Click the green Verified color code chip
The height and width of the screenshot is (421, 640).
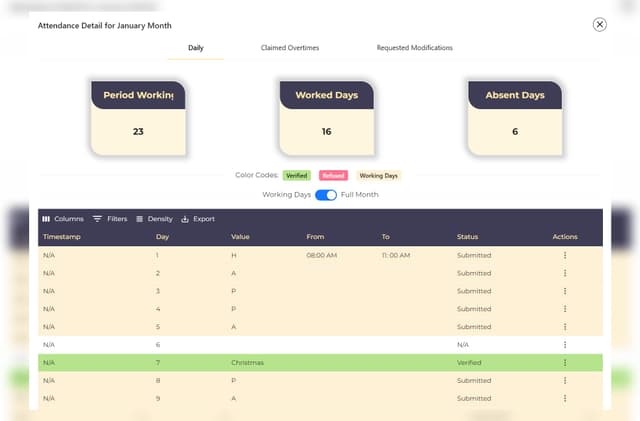297,175
